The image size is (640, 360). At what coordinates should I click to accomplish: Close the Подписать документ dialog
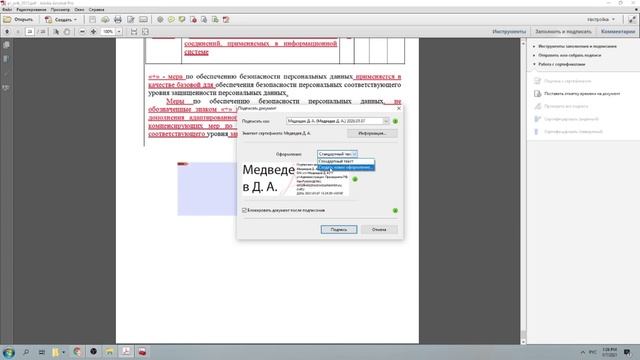pyautogui.click(x=399, y=109)
